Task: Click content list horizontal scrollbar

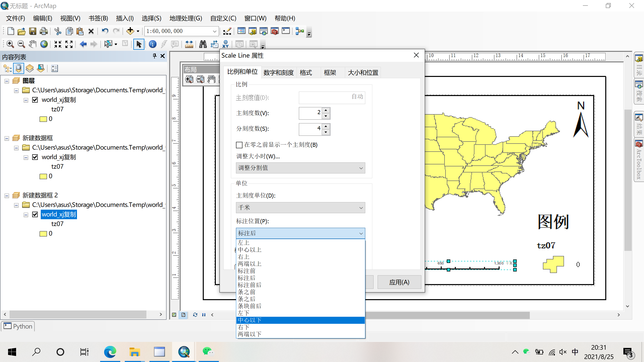Action: [x=78, y=314]
